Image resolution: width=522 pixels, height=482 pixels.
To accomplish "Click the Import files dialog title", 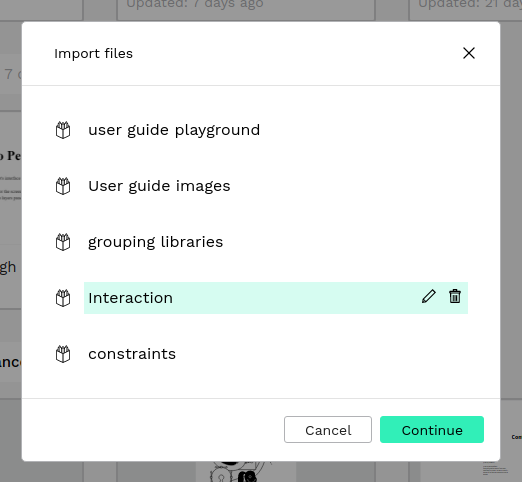I will click(94, 54).
